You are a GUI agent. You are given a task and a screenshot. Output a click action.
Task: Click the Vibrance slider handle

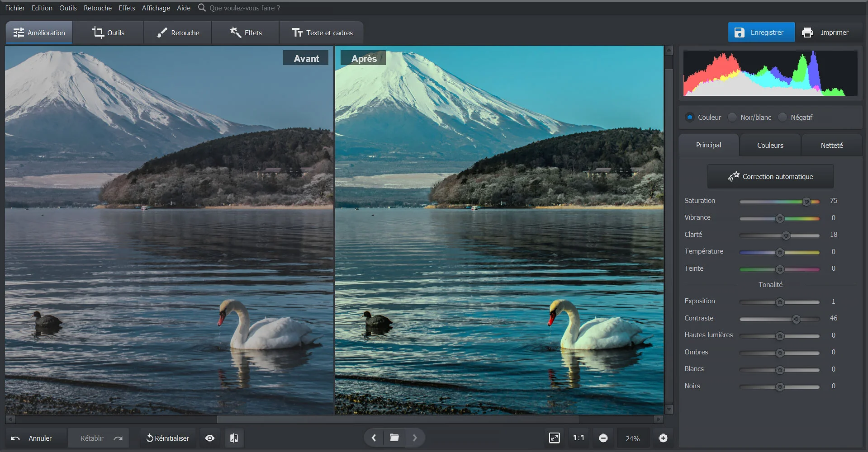(780, 219)
